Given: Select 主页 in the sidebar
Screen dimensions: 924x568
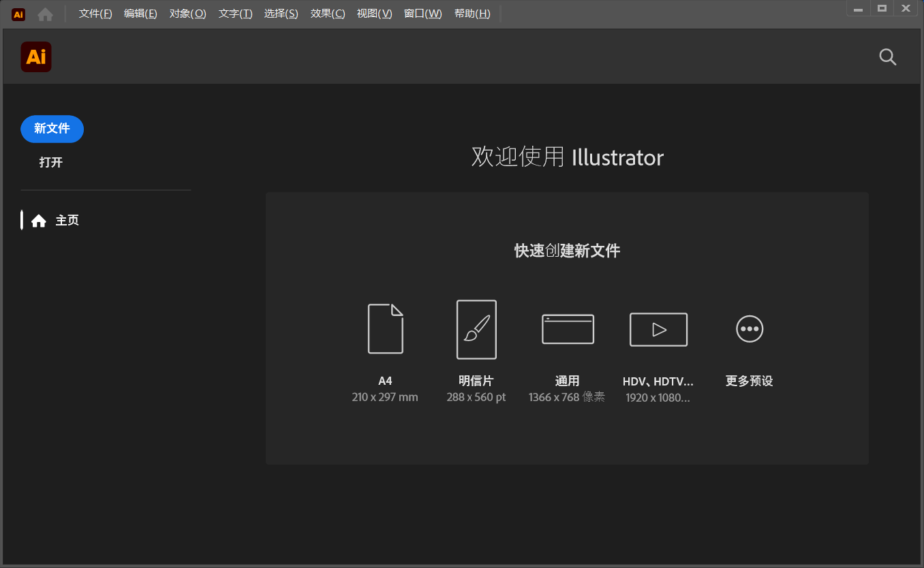Looking at the screenshot, I should (x=67, y=220).
